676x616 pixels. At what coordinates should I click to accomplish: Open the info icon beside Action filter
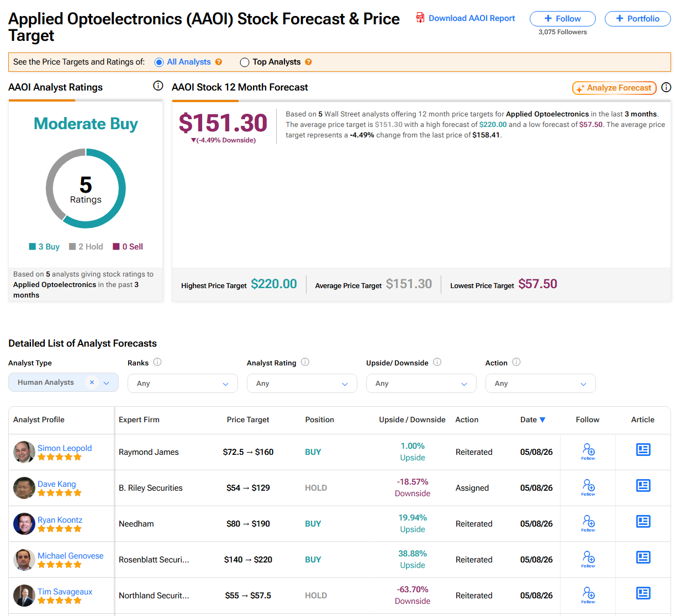pos(516,362)
